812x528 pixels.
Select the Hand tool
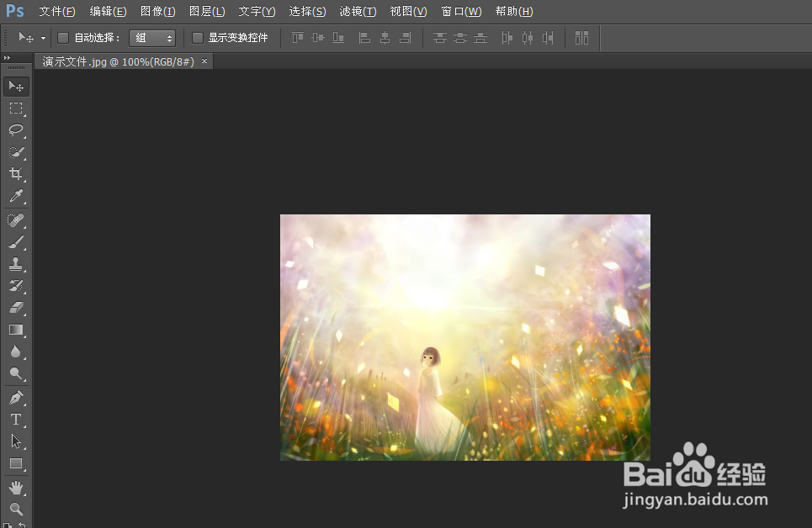tap(16, 488)
